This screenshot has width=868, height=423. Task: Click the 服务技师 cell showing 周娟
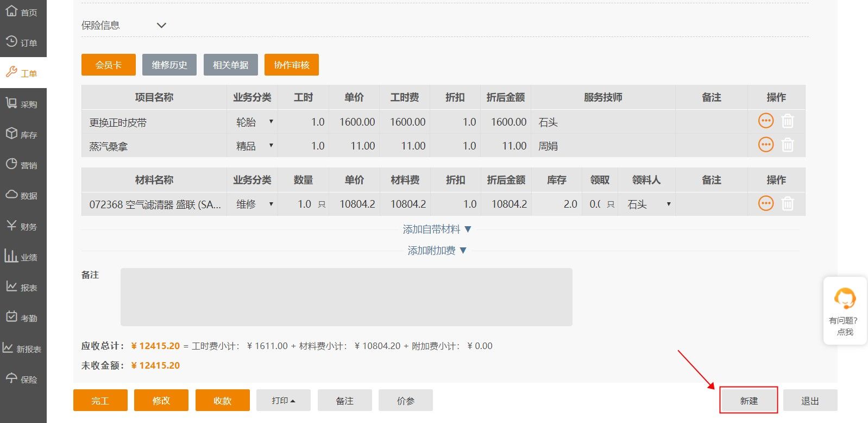tap(603, 146)
